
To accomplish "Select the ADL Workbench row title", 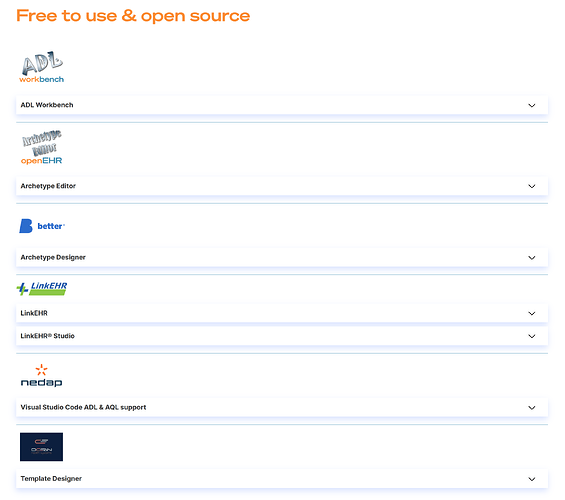I will pos(47,105).
